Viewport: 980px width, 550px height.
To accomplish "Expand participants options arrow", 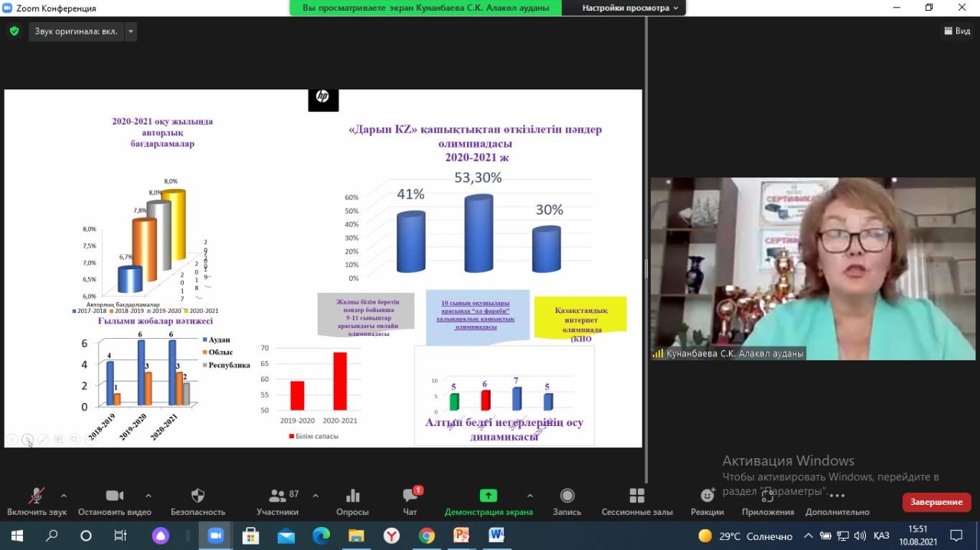I will click(315, 496).
